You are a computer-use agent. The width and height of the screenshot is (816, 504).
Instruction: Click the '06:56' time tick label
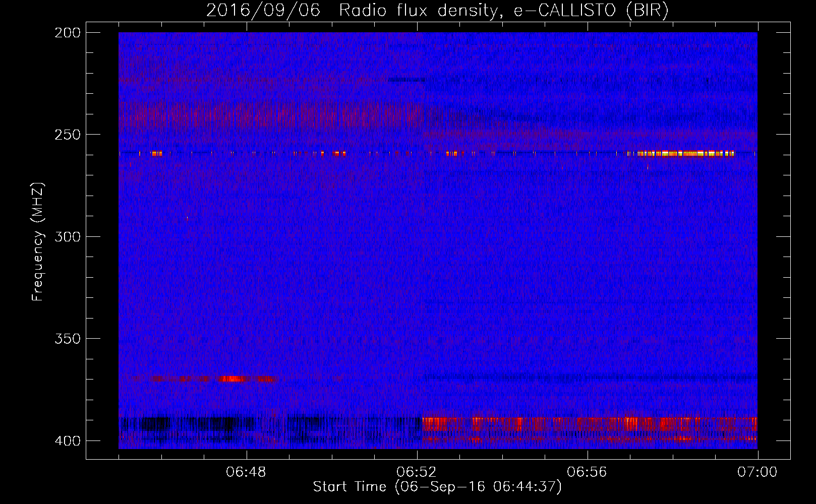pyautogui.click(x=587, y=472)
